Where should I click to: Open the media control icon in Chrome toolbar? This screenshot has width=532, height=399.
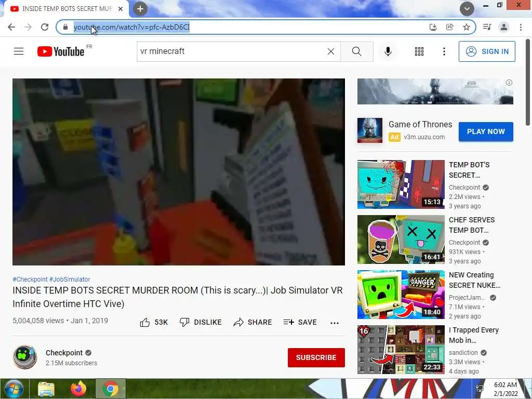[x=487, y=27]
